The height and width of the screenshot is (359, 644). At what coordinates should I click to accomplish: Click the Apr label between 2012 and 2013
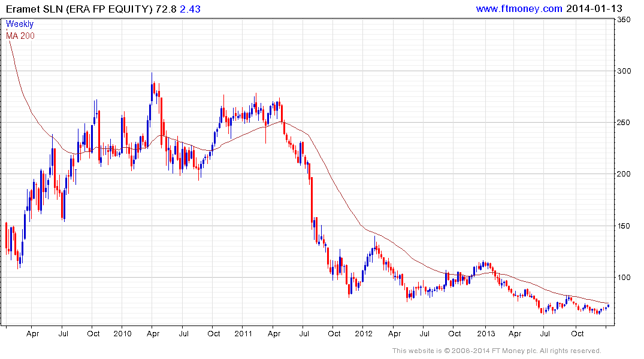(x=394, y=333)
